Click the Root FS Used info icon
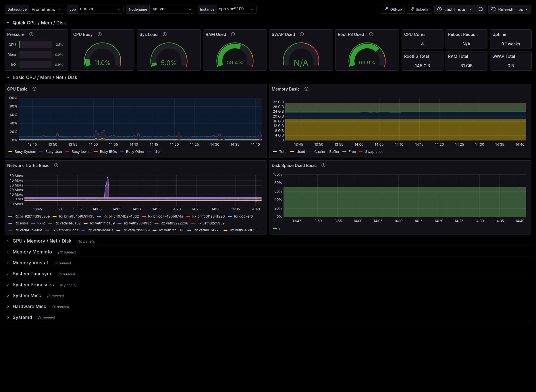Viewport: 536px width, 392px height. pyautogui.click(x=371, y=34)
